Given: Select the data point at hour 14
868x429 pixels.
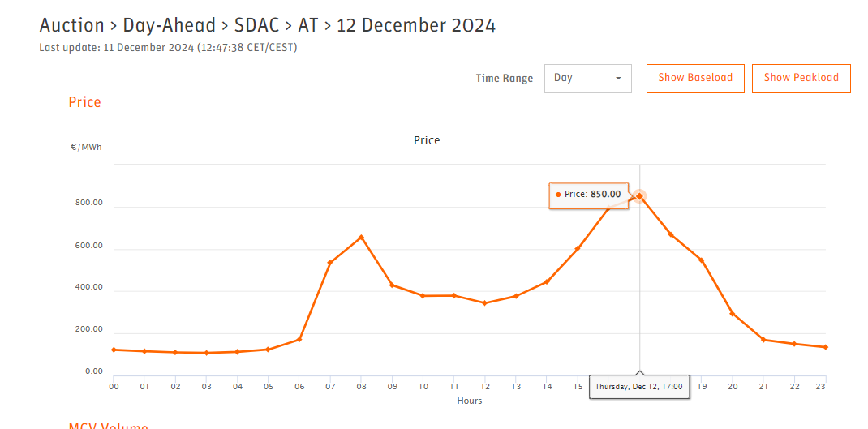Looking at the screenshot, I should tap(547, 281).
